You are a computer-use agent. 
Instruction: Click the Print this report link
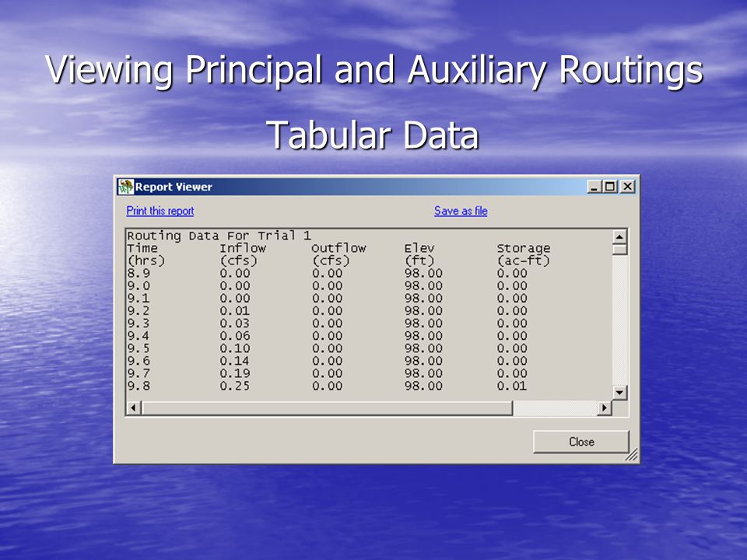coord(160,211)
